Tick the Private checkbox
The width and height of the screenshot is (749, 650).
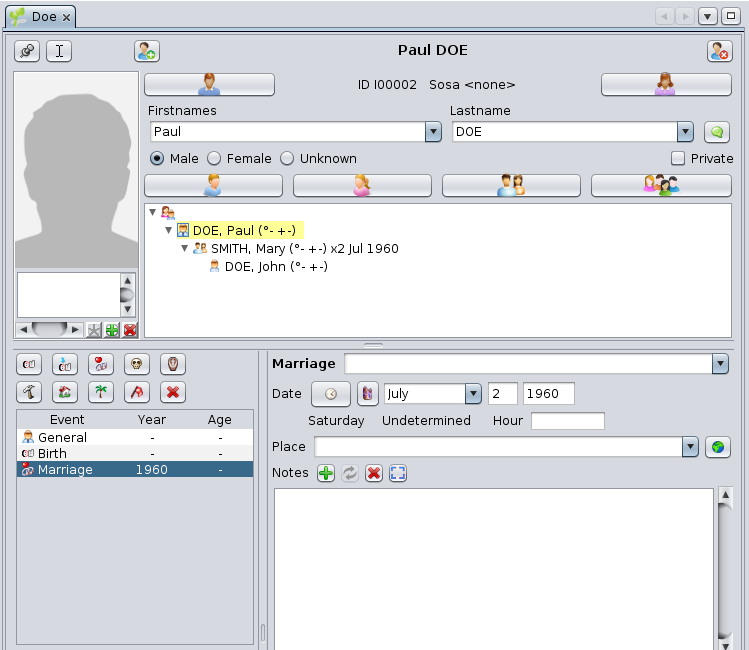[x=677, y=159]
